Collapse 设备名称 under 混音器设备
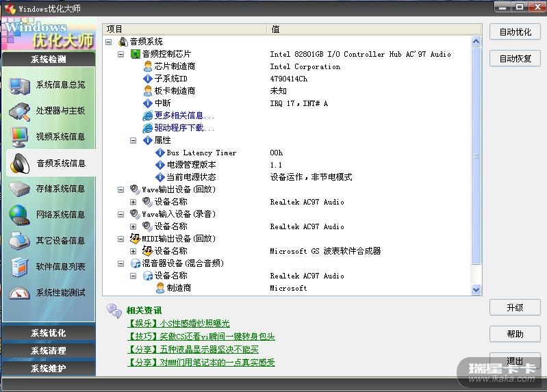The image size is (547, 392). click(x=133, y=276)
